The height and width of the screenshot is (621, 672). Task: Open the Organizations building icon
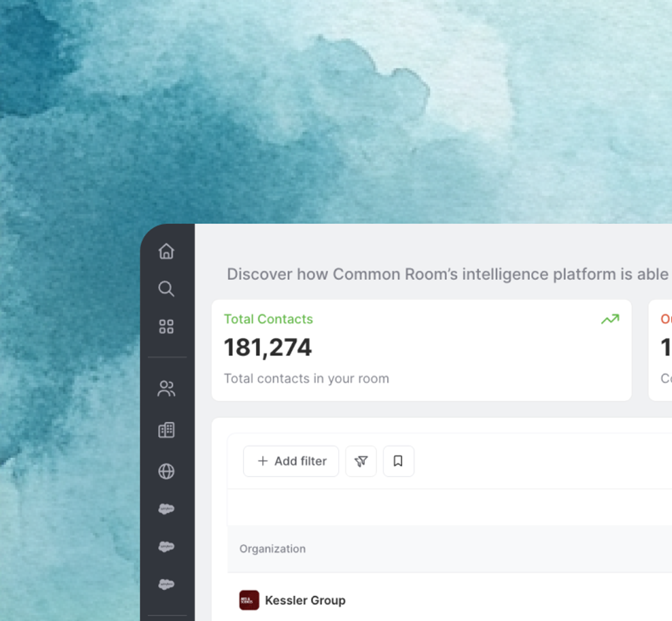[166, 430]
